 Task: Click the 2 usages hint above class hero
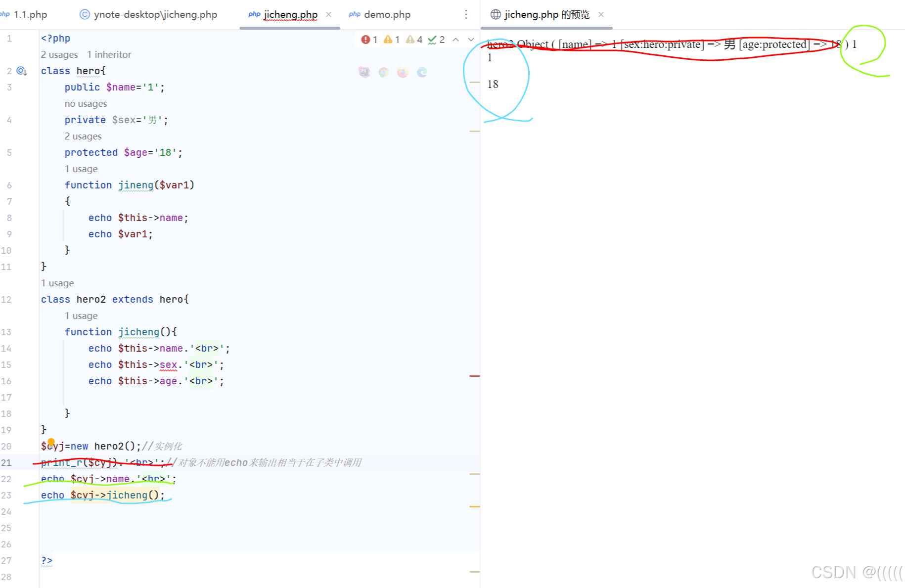coord(59,54)
